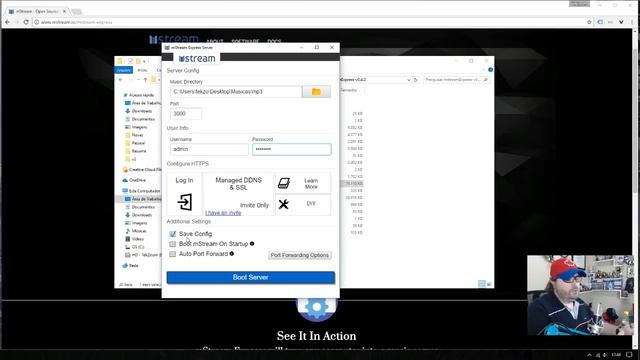This screenshot has height=360, width=640.
Task: Click the Learn More label
Action: click(311, 184)
